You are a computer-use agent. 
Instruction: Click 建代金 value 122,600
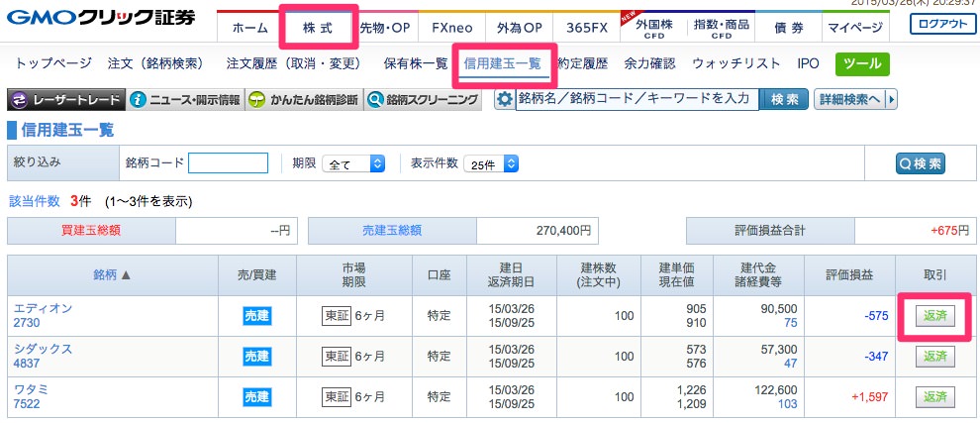pos(776,388)
